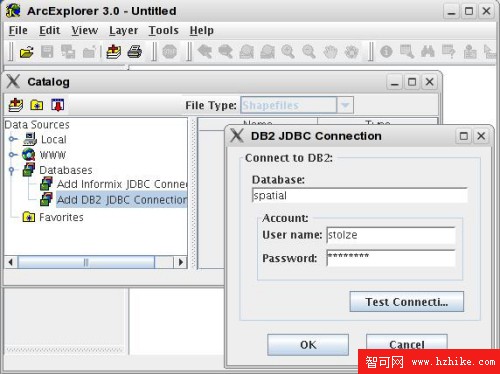Maximize the Catalog window
The height and width of the screenshot is (374, 500).
[x=412, y=82]
